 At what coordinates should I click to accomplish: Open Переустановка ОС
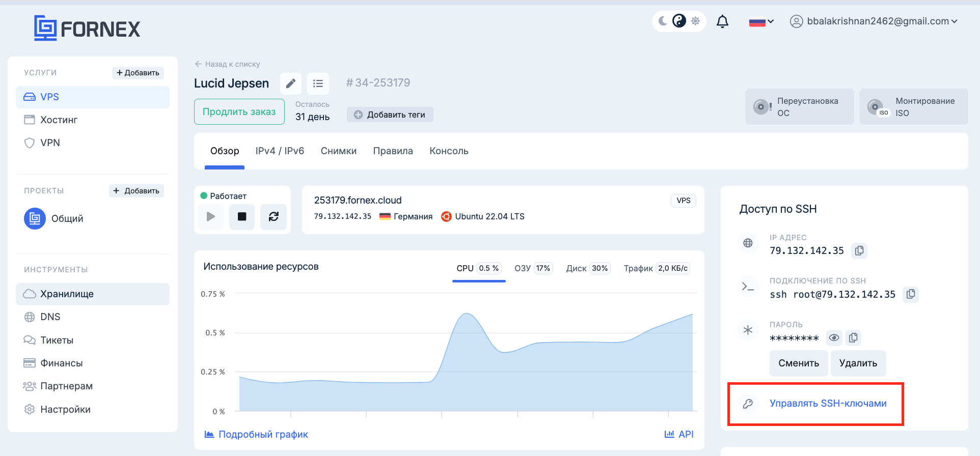(800, 107)
